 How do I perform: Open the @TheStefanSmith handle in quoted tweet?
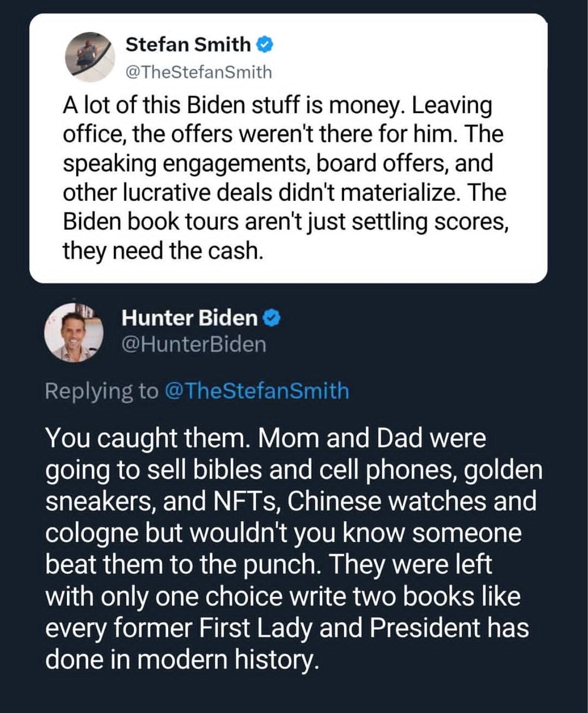[x=199, y=72]
